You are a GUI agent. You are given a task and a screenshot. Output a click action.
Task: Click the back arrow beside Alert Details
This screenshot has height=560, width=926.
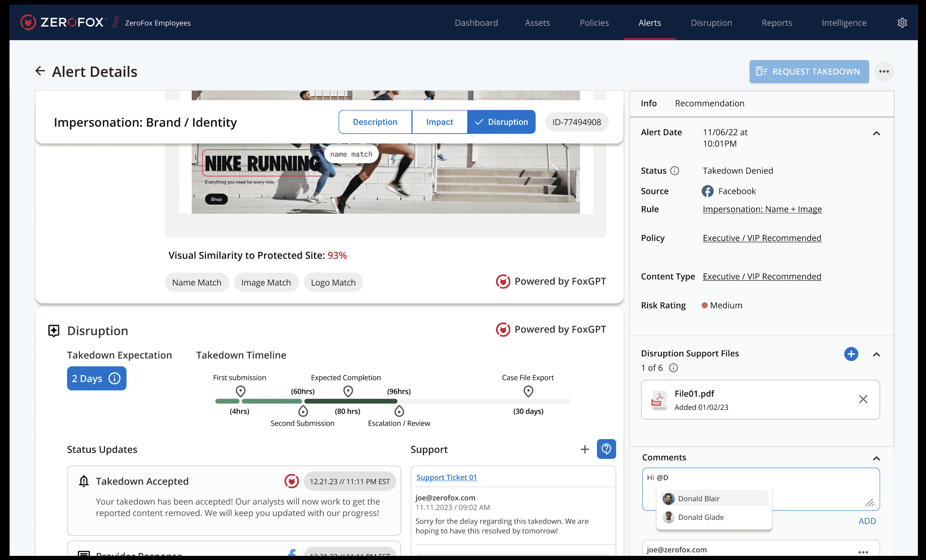tap(40, 71)
